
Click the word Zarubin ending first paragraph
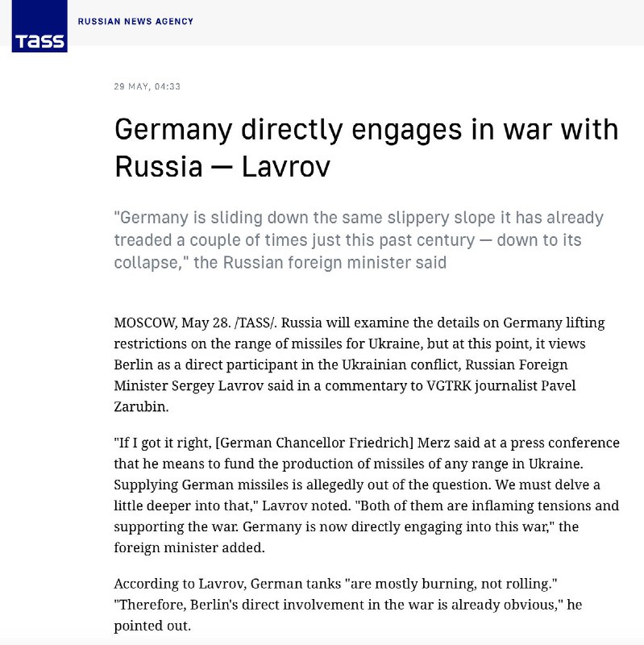pos(141,407)
